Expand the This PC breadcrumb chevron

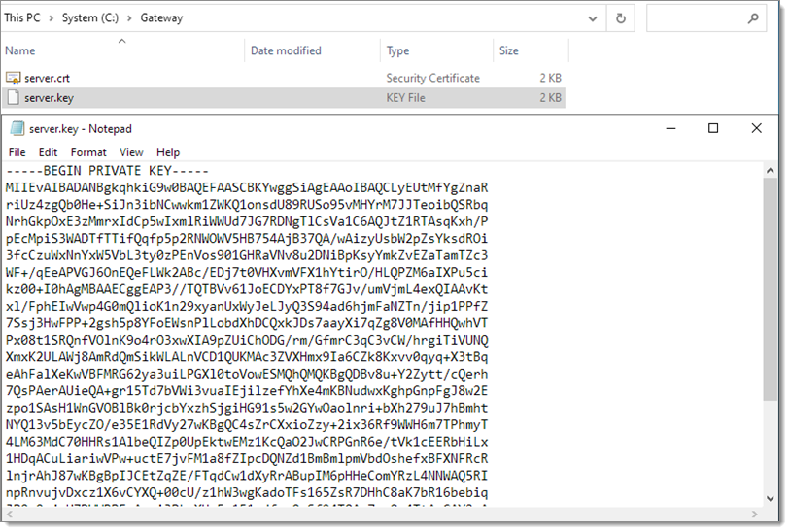click(x=51, y=18)
